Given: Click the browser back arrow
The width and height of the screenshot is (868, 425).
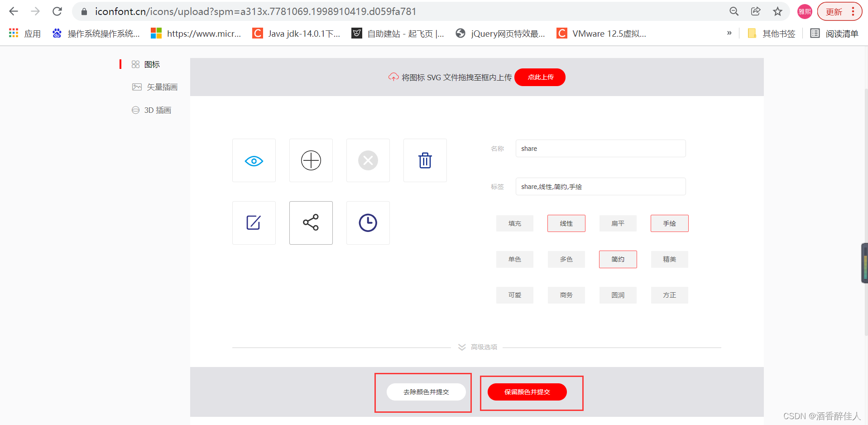Looking at the screenshot, I should (14, 11).
